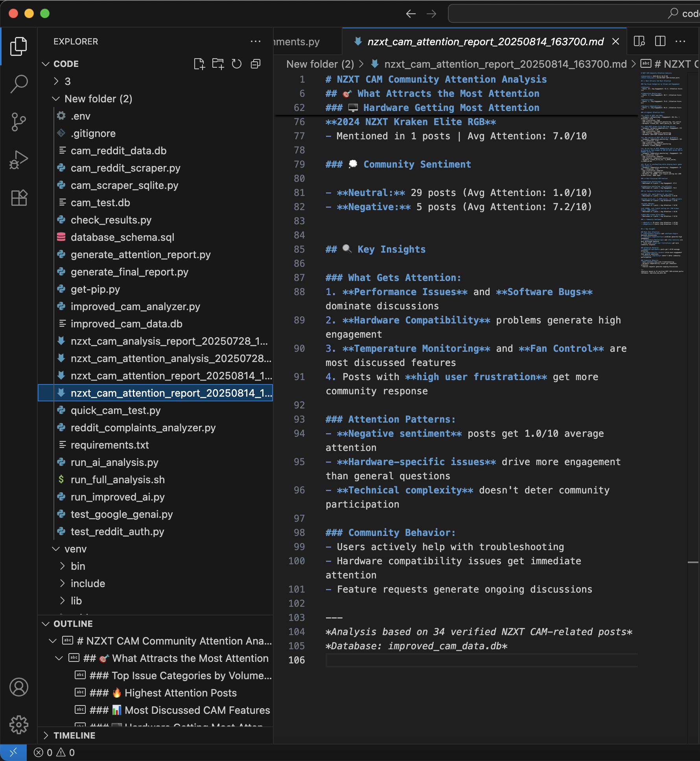Click the editor minimap
700x761 pixels.
(x=662, y=173)
